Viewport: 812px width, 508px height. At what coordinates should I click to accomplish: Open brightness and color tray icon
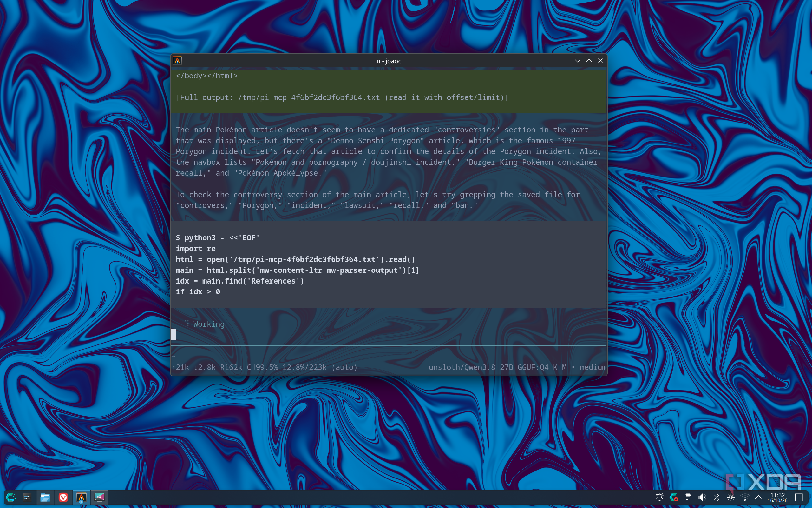(731, 497)
